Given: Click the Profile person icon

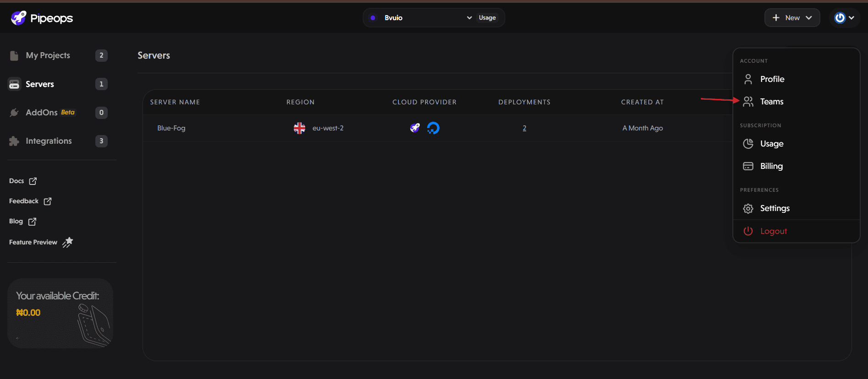Looking at the screenshot, I should pyautogui.click(x=748, y=79).
